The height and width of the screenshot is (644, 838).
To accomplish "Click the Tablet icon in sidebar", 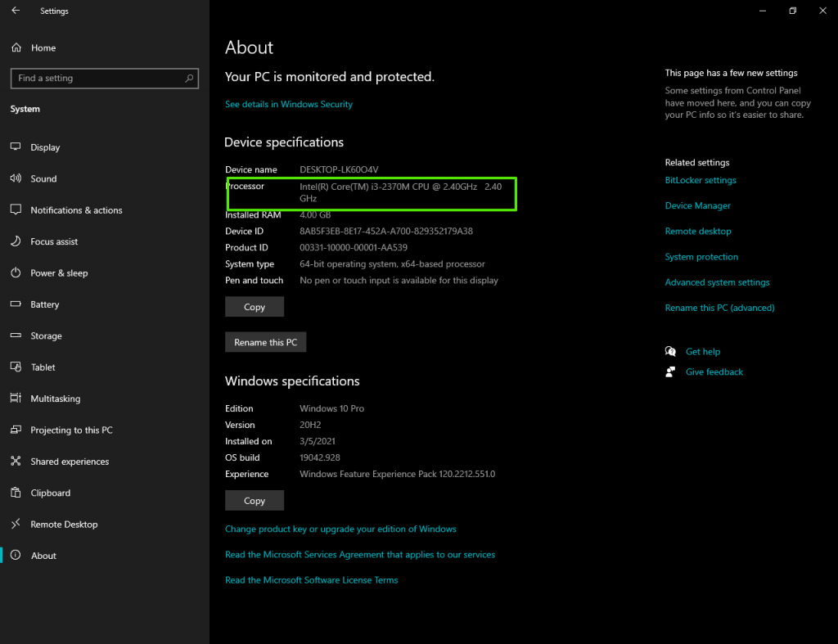I will click(x=16, y=367).
